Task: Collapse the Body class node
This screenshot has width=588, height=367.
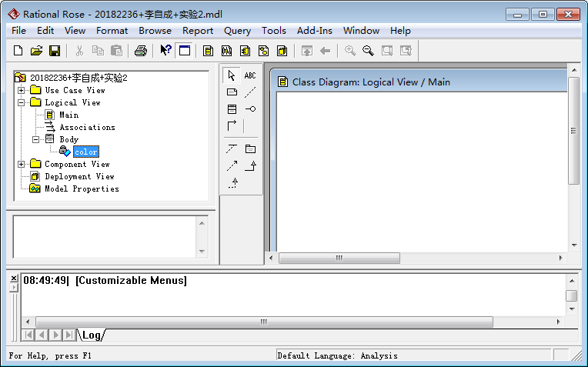Action: point(35,139)
